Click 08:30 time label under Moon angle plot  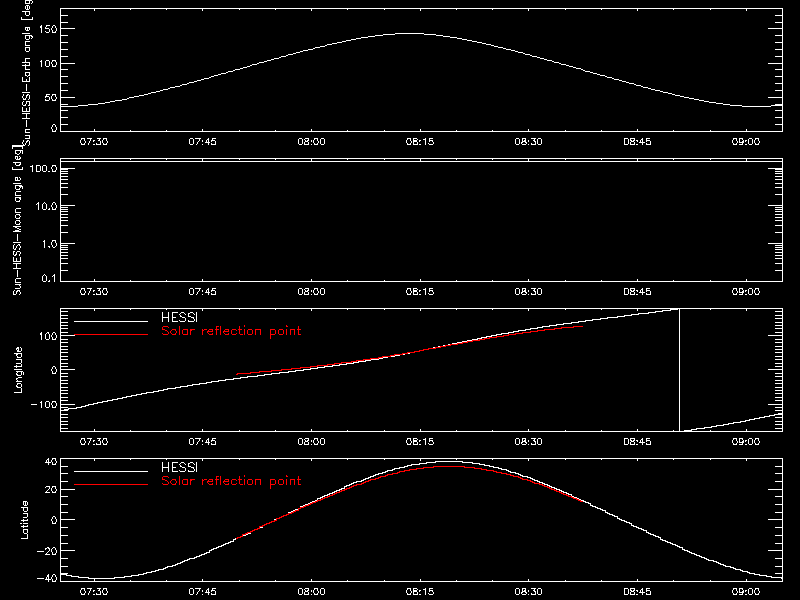point(529,292)
